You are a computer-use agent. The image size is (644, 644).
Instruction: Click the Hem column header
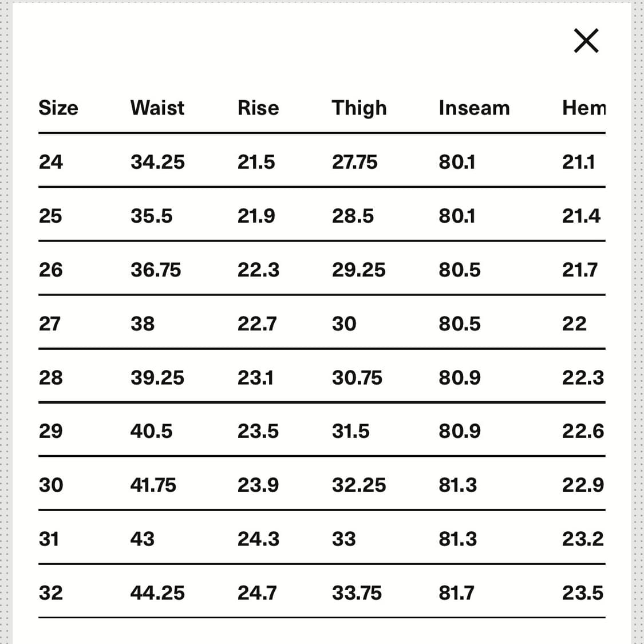[x=584, y=108]
